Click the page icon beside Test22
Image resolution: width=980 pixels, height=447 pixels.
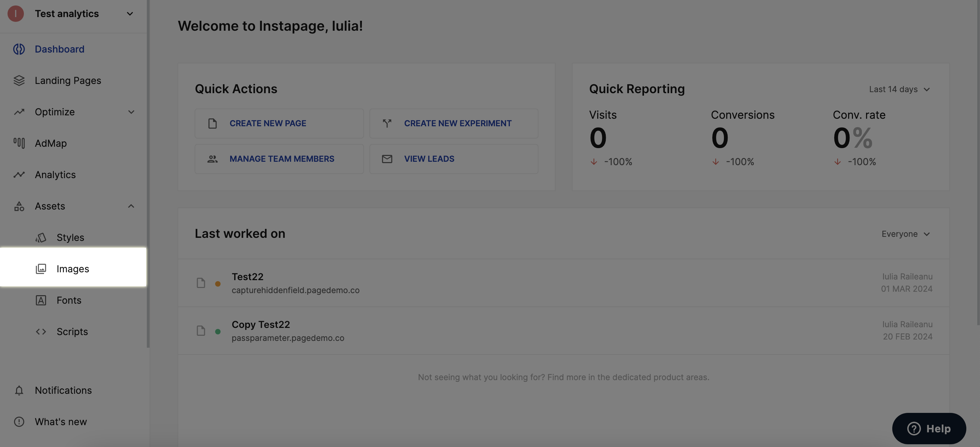pyautogui.click(x=201, y=283)
